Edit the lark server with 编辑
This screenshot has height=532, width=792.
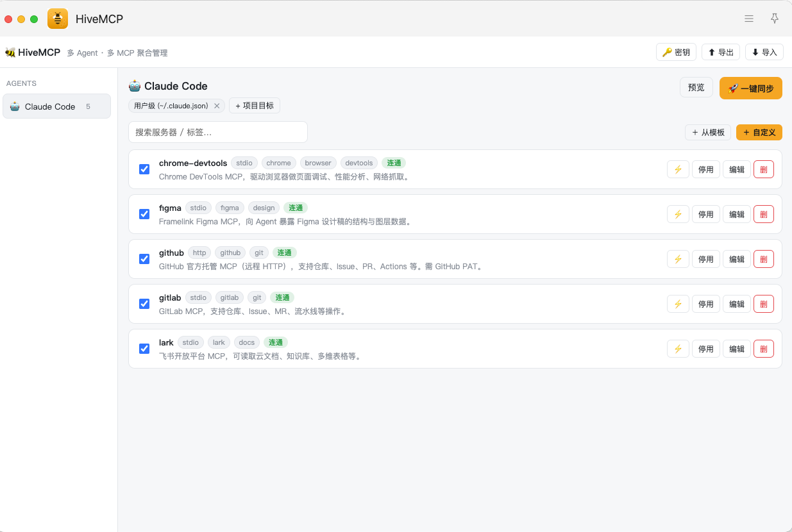737,349
